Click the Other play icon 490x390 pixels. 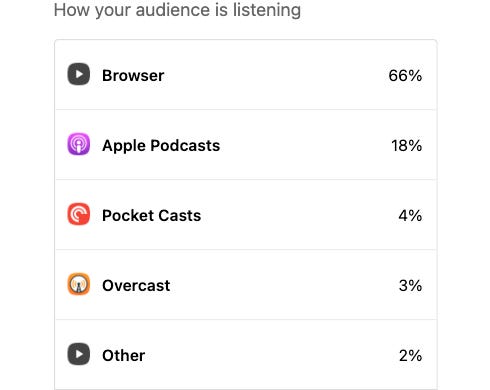tap(79, 354)
